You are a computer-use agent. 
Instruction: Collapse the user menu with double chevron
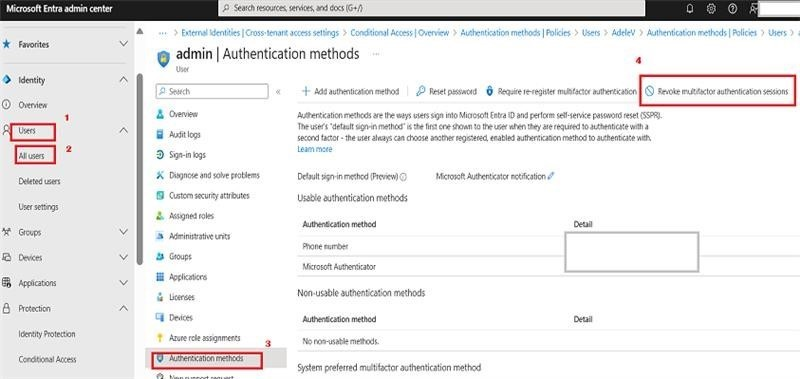tap(278, 92)
